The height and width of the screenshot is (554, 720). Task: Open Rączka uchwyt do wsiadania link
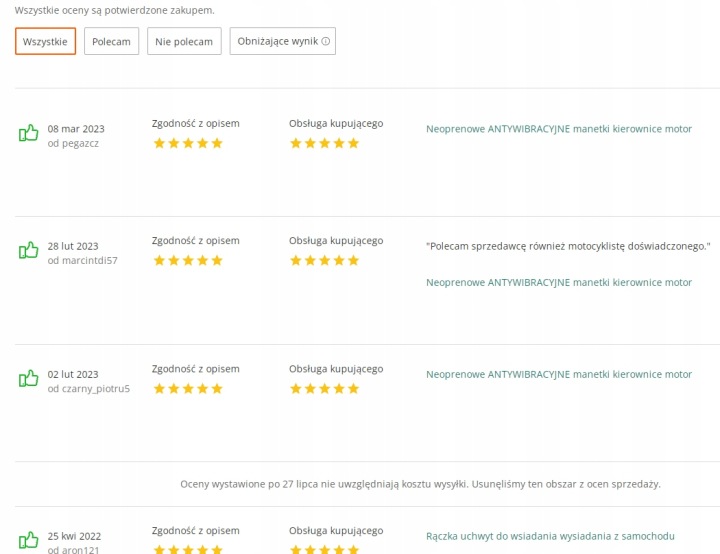pos(550,536)
